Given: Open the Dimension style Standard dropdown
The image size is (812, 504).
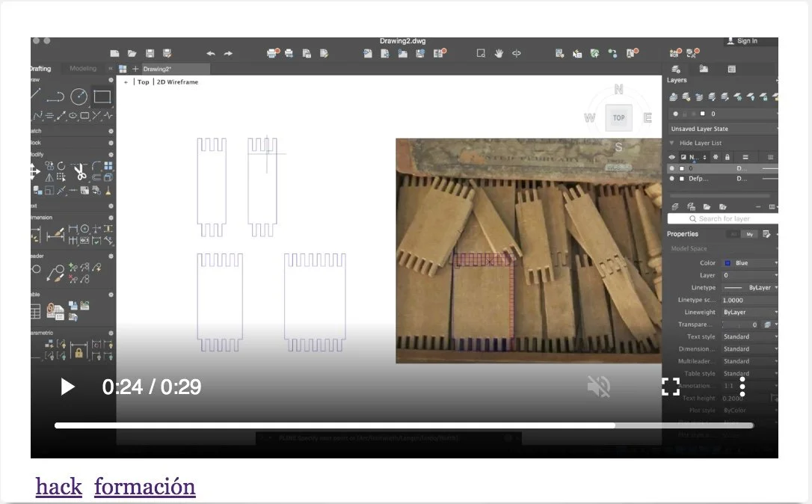Looking at the screenshot, I should coord(750,349).
